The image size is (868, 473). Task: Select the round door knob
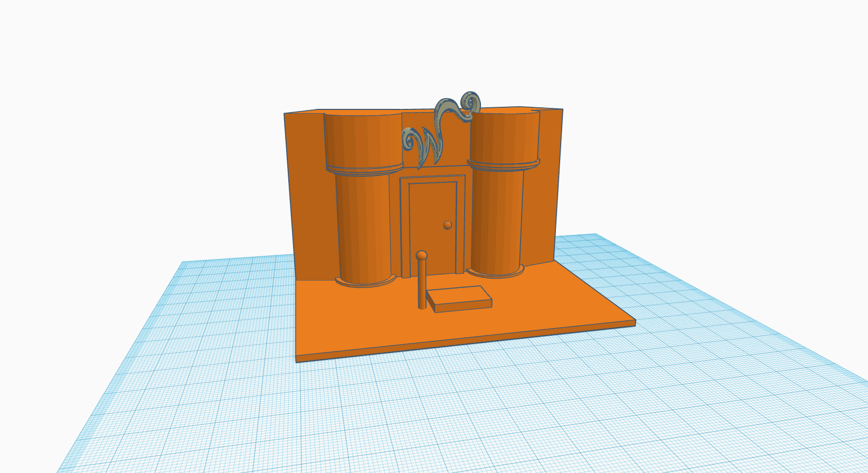pos(448,225)
